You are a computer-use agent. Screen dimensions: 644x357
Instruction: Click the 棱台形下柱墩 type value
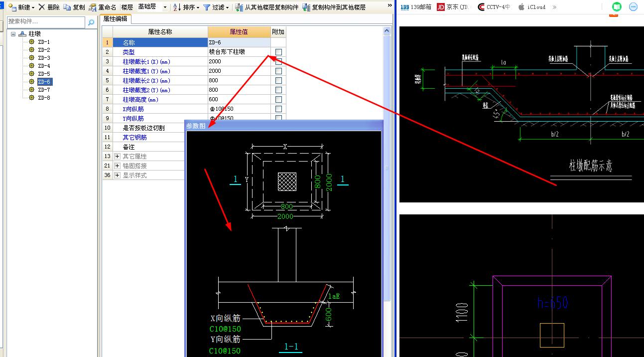click(239, 52)
